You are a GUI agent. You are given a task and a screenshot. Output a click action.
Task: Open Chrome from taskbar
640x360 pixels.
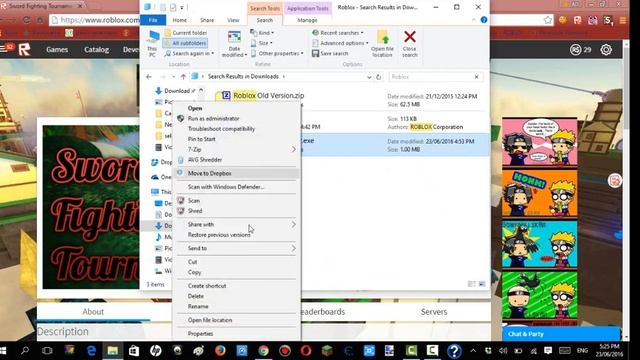[x=263, y=350]
